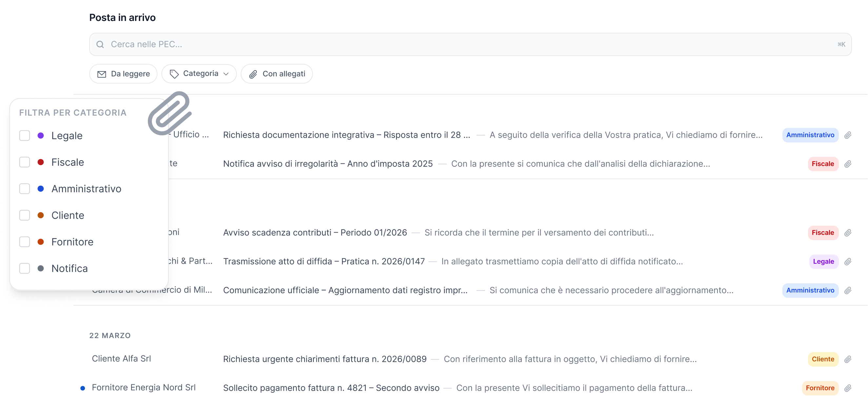The width and height of the screenshot is (868, 398).
Task: Click attachment icon on Fornitore Energia Nord row
Action: [x=848, y=388]
